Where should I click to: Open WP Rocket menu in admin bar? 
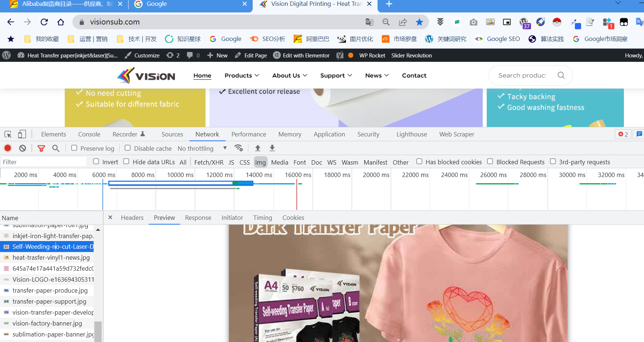(x=372, y=56)
